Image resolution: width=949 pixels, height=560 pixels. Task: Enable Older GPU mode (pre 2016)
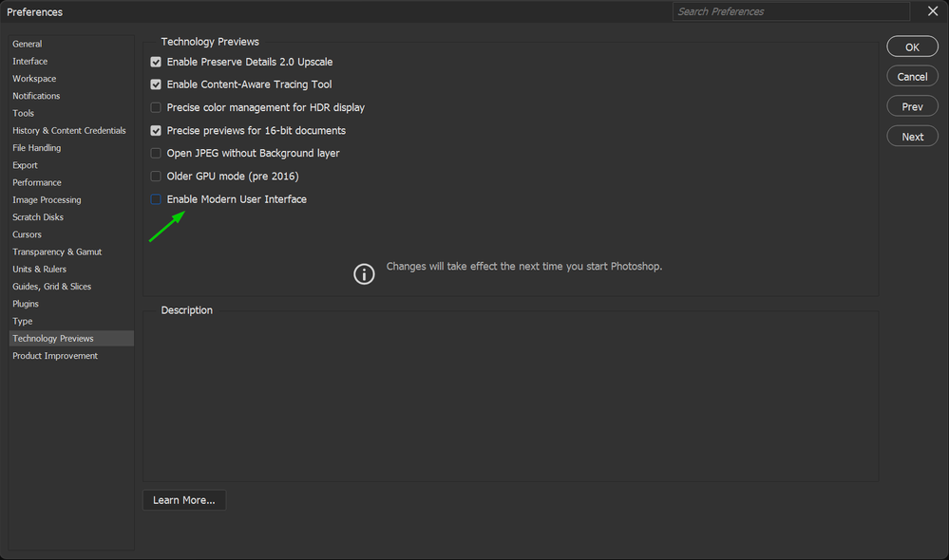[156, 176]
